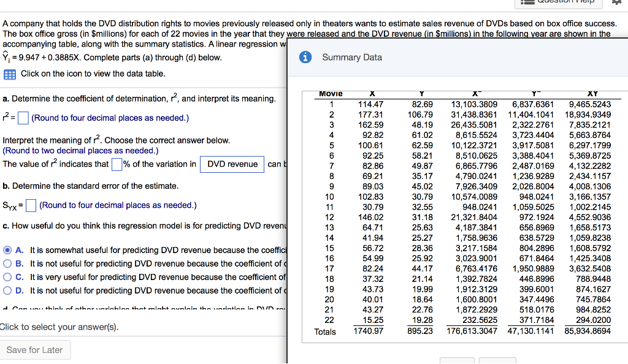Click the Summary Data title

pos(352,57)
